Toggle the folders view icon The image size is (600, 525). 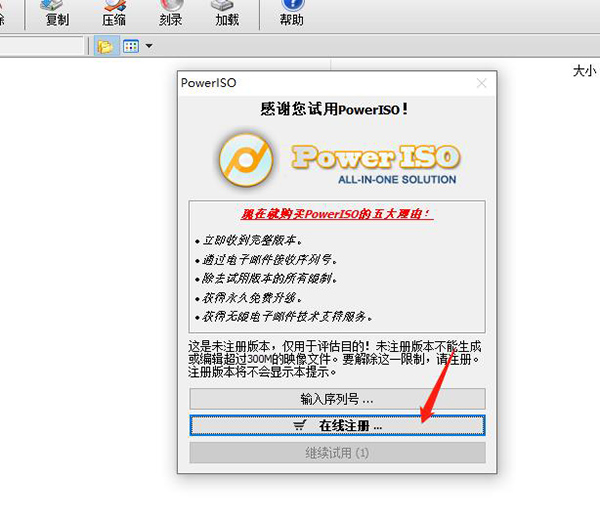[x=105, y=47]
